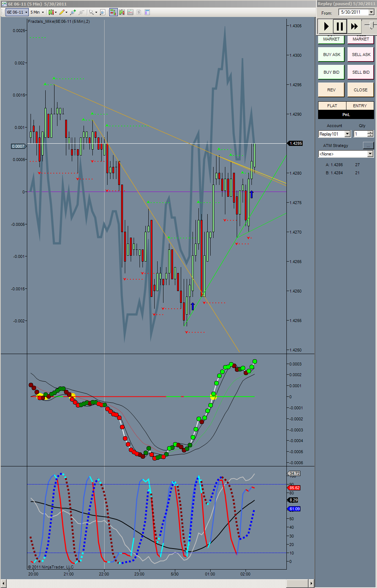Click the CLOSE position button
Image resolution: width=377 pixels, height=588 pixels.
[361, 90]
